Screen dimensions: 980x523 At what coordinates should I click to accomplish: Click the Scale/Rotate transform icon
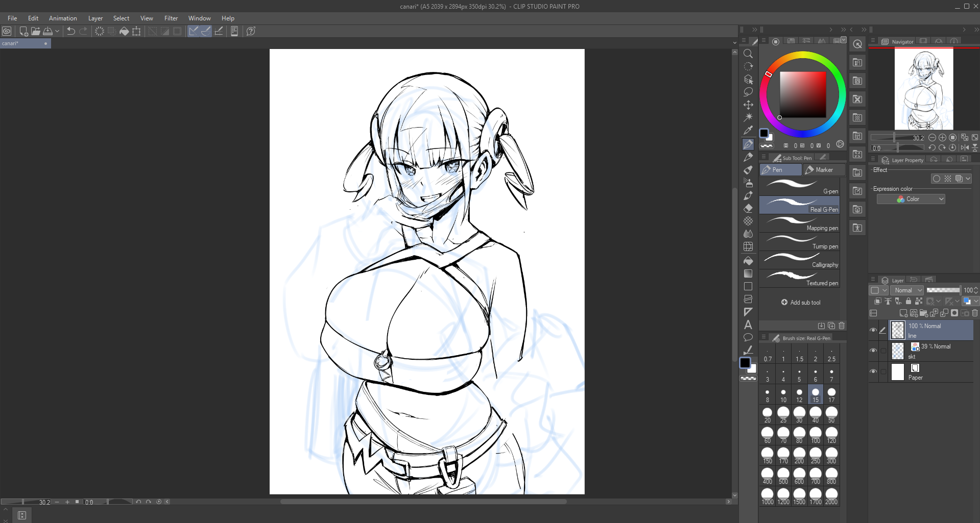pyautogui.click(x=136, y=31)
